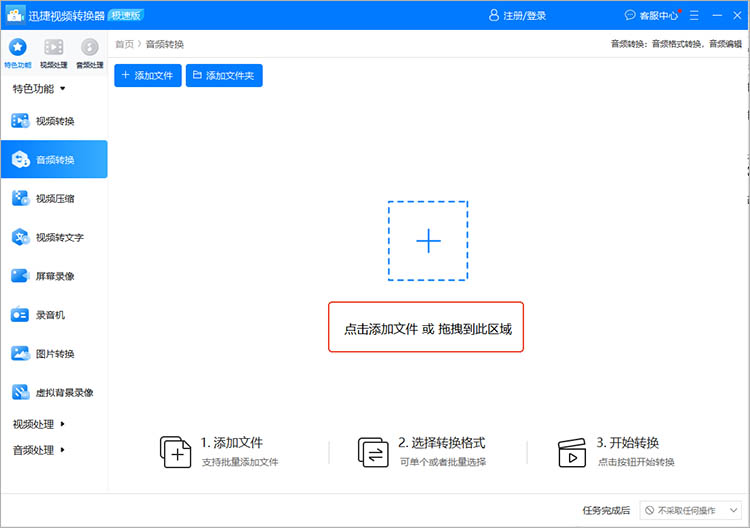Click the 添加文件 button
Viewport: 750px width, 528px height.
tap(148, 76)
